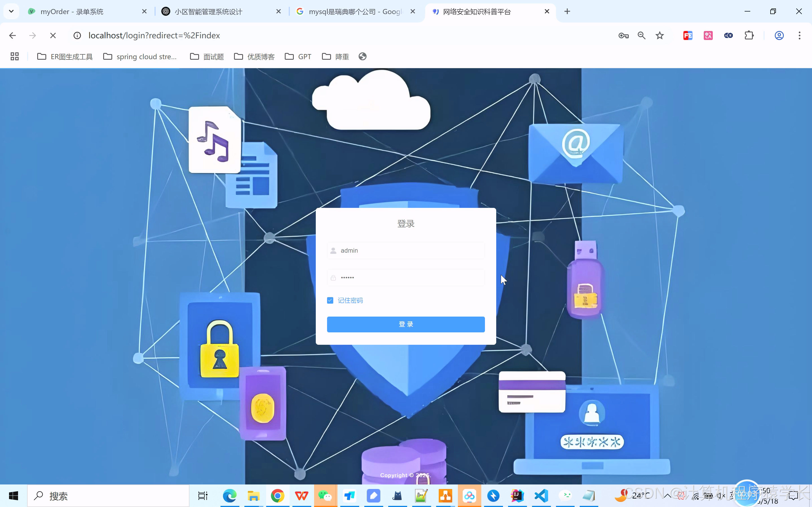This screenshot has width=812, height=507.
Task: Click the zoom magnifier icon in address bar
Action: point(641,35)
